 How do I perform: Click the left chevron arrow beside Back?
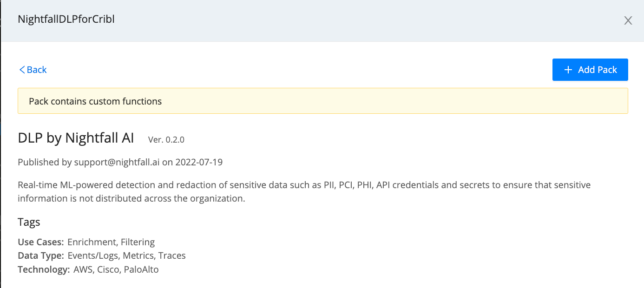pos(21,70)
